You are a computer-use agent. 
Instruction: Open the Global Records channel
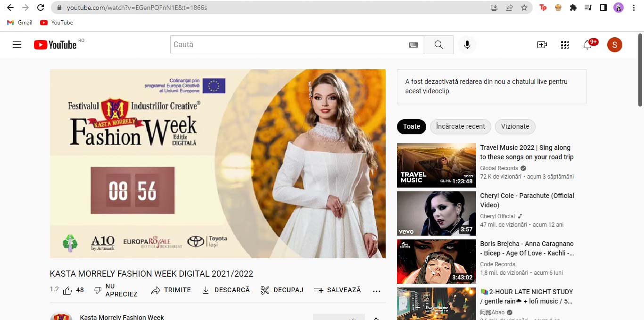point(499,168)
